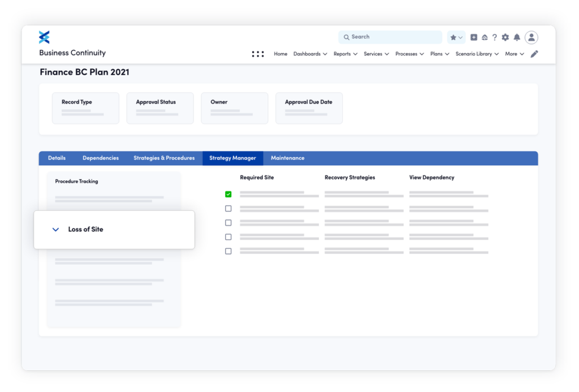
Task: Open the user profile avatar icon
Action: [531, 37]
